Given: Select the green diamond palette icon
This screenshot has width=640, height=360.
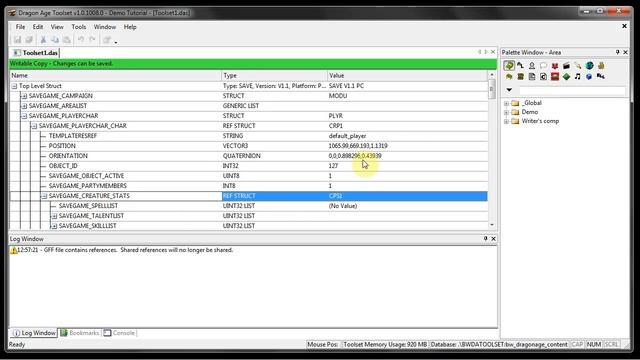Looking at the screenshot, I should 566,76.
